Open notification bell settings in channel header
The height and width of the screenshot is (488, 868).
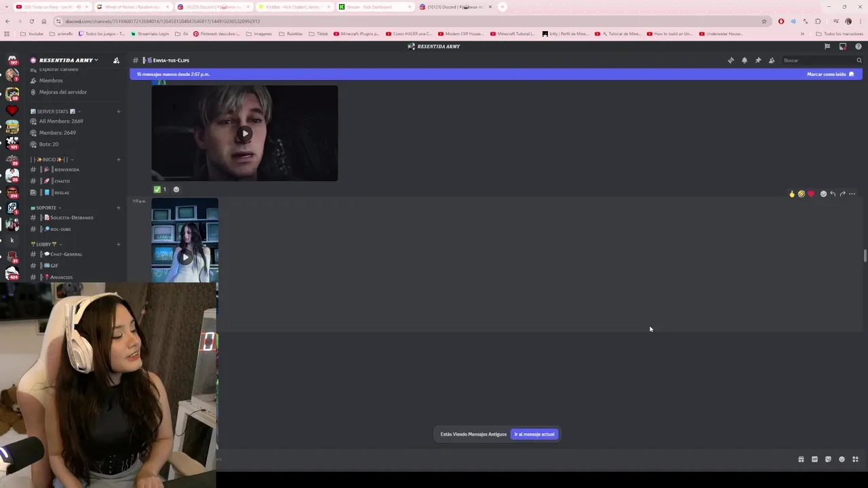point(745,60)
